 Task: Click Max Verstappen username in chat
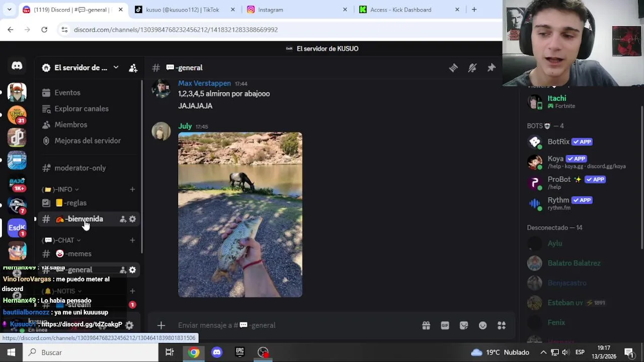204,83
